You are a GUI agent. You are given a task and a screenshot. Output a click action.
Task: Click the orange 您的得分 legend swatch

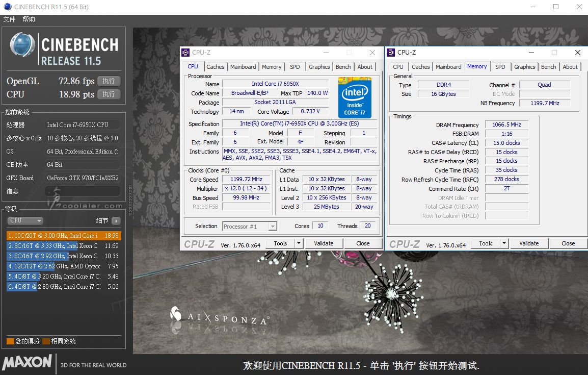click(10, 341)
